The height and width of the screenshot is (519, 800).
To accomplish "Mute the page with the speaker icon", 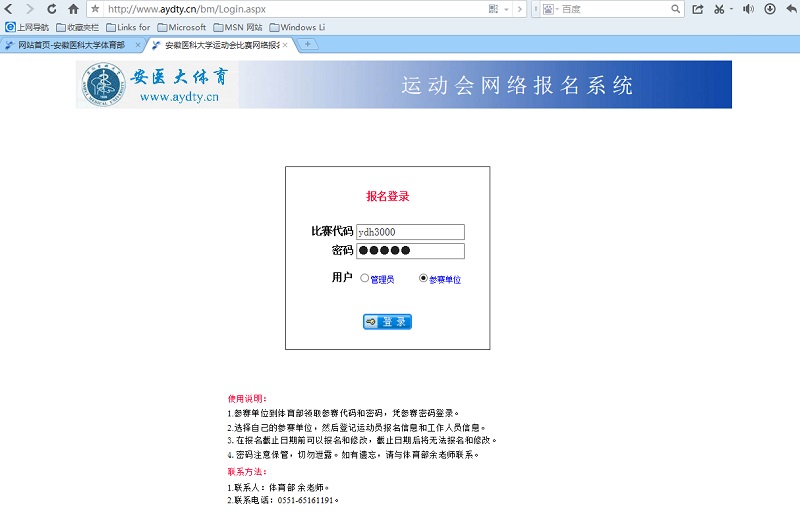I will click(748, 9).
